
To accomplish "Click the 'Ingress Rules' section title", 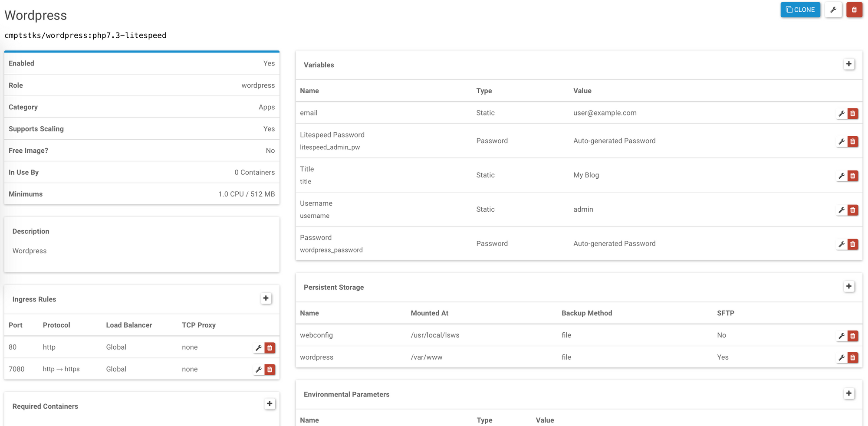I will tap(34, 299).
